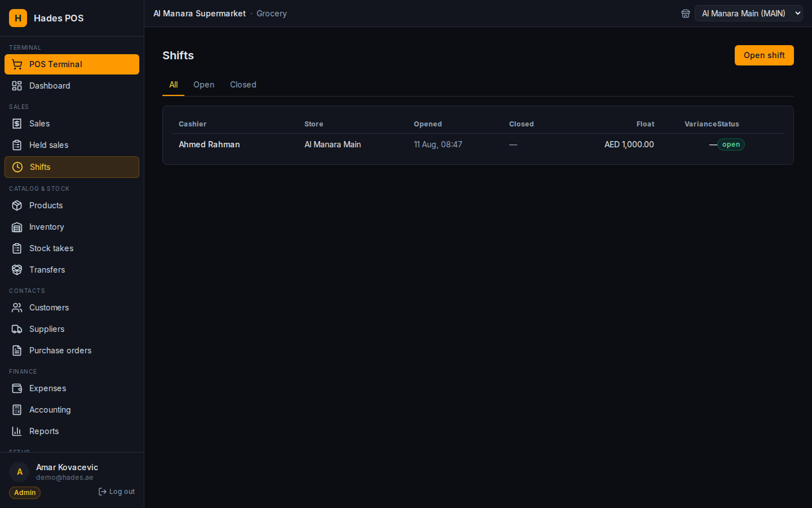Click the Dashboard grid icon
The height and width of the screenshot is (508, 812).
point(17,86)
